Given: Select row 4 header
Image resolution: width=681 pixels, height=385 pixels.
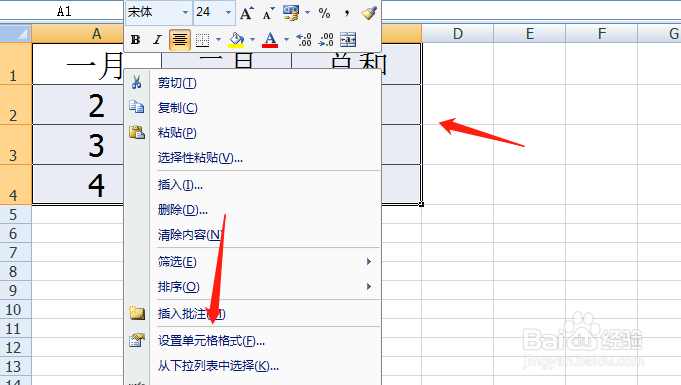Looking at the screenshot, I should pos(16,185).
